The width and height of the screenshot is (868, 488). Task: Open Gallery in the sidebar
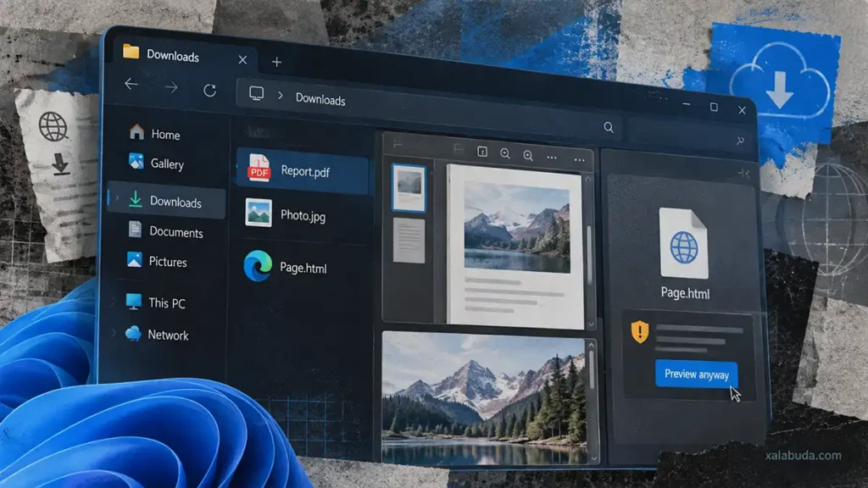(x=156, y=163)
